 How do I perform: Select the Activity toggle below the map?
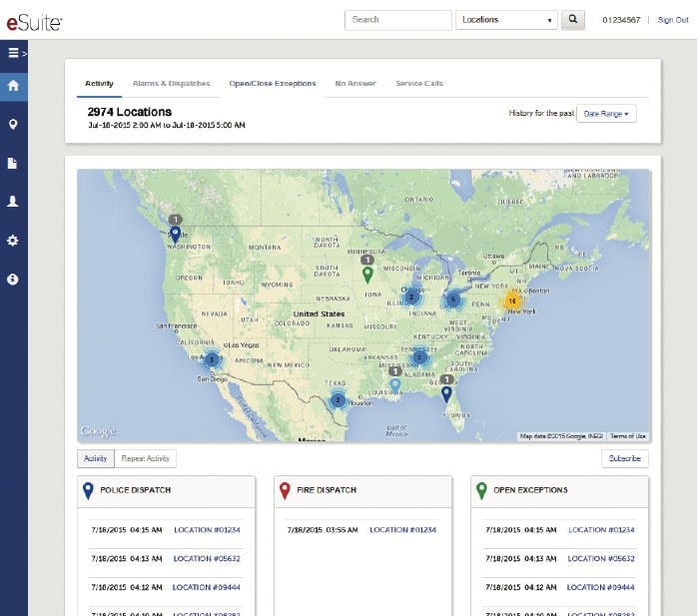pos(96,458)
